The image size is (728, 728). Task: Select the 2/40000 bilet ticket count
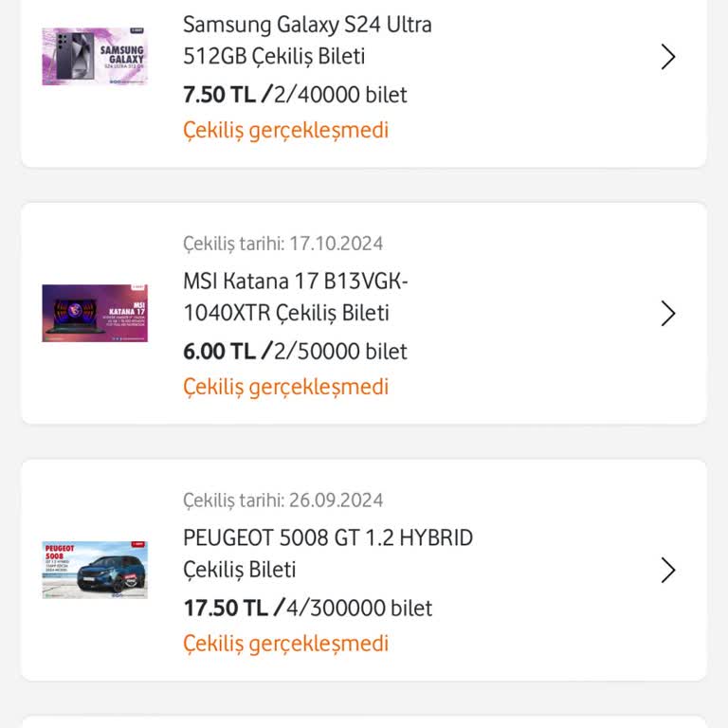click(x=340, y=95)
